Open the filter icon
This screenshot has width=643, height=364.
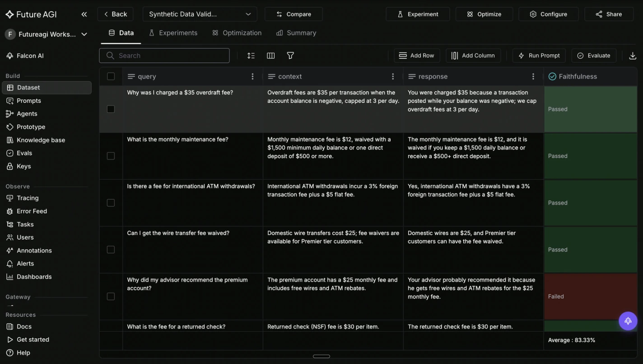click(290, 56)
